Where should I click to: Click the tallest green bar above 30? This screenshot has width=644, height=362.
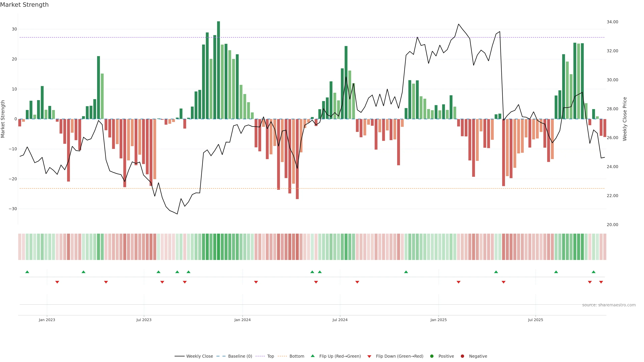pyautogui.click(x=219, y=70)
